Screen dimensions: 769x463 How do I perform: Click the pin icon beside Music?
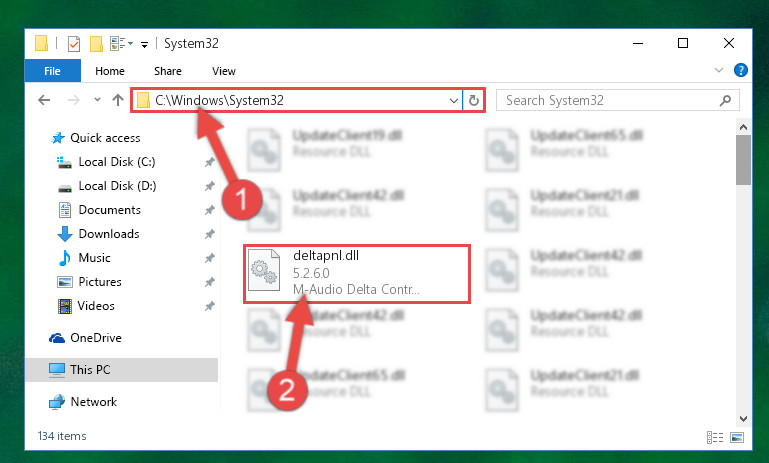209,258
